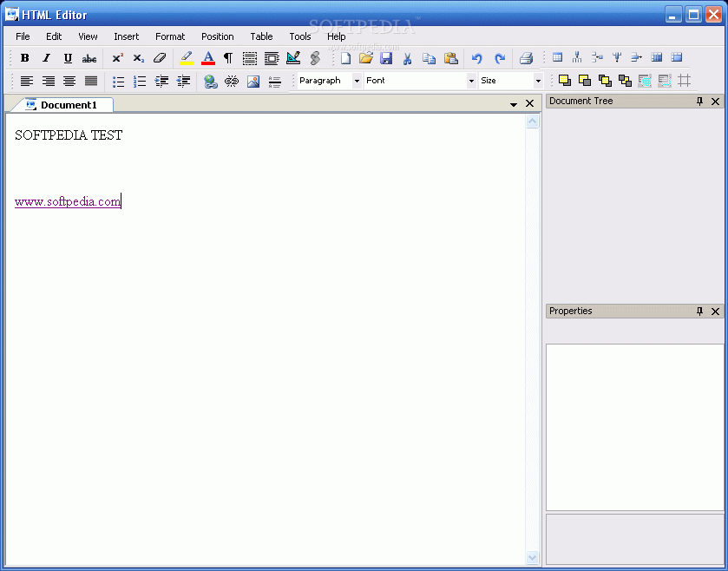This screenshot has height=571, width=728.
Task: Copy the selection
Action: coord(429,58)
